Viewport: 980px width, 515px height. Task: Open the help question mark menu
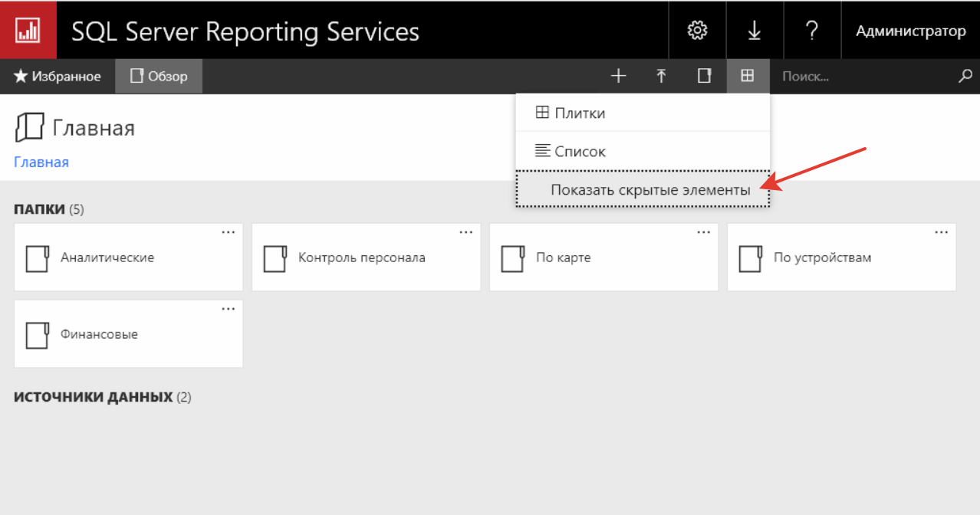(812, 31)
